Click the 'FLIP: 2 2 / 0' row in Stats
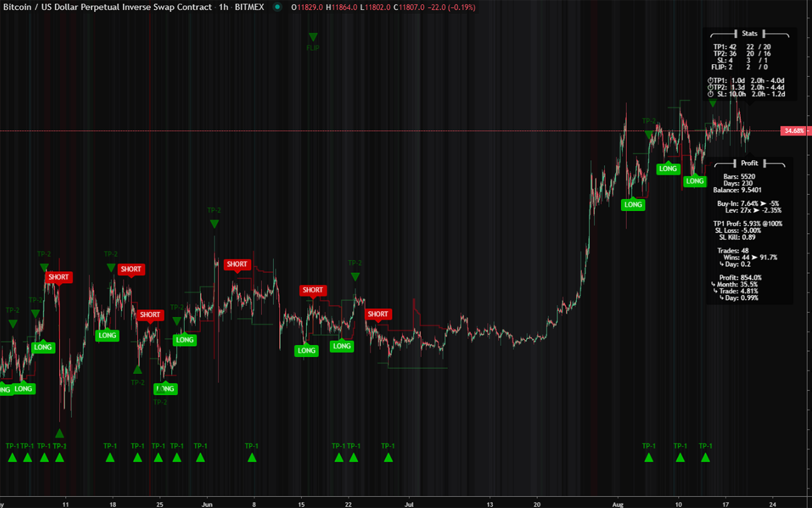812x508 pixels. coord(740,67)
